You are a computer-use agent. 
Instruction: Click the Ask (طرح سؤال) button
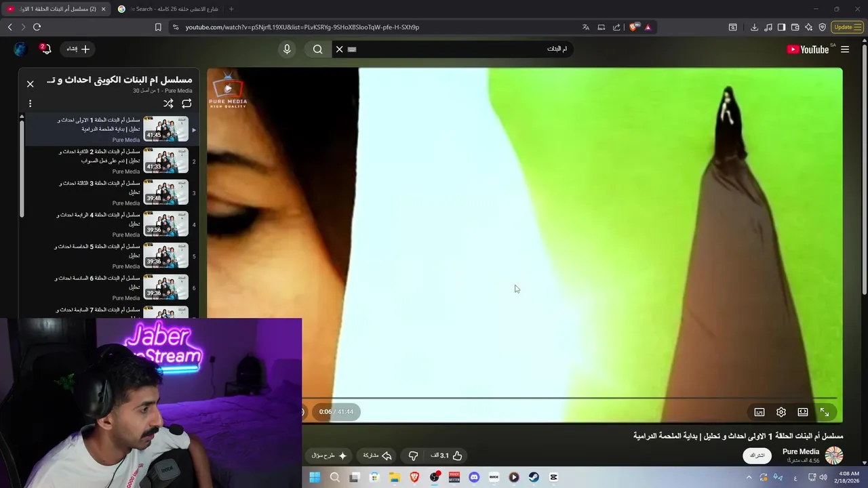pyautogui.click(x=329, y=455)
